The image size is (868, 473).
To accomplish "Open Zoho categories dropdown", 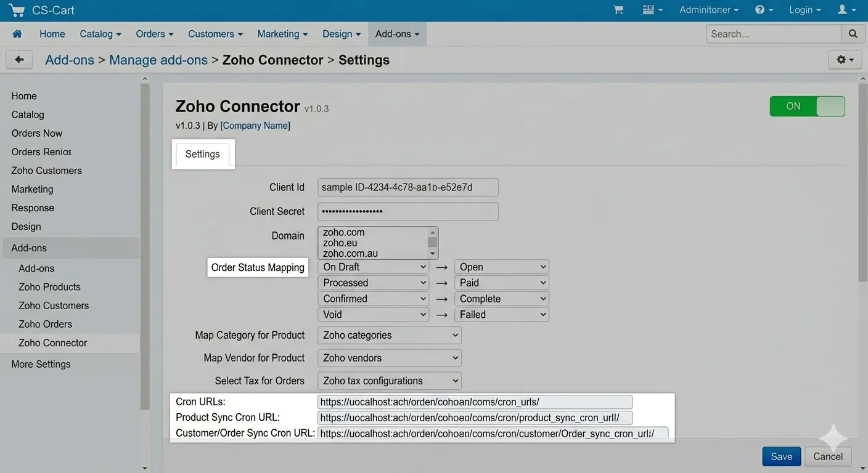I will click(390, 335).
